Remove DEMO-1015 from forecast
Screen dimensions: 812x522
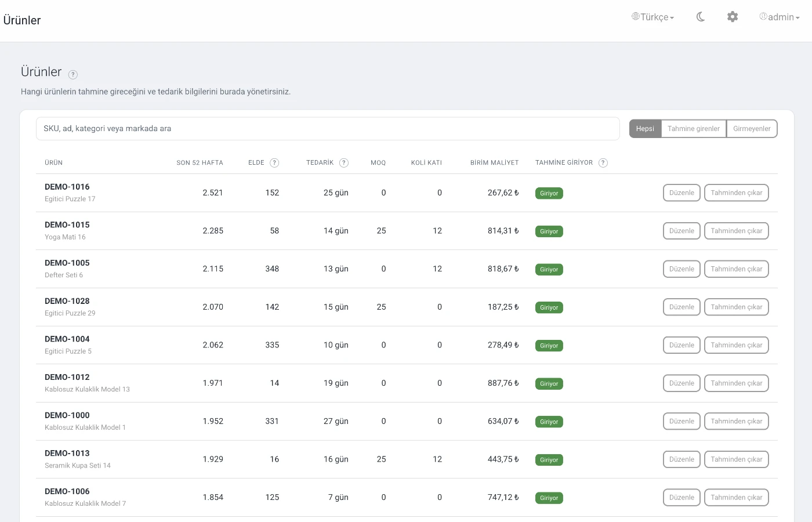pos(737,231)
